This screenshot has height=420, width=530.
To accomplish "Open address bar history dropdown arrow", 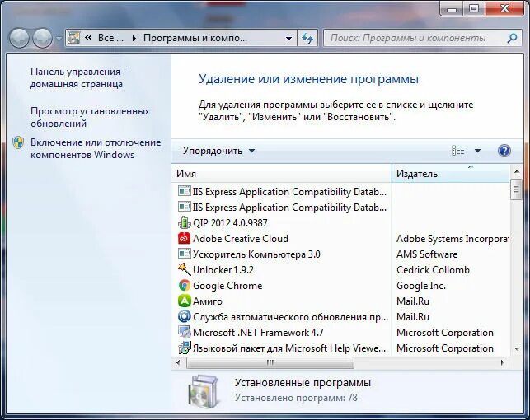I will 288,39.
